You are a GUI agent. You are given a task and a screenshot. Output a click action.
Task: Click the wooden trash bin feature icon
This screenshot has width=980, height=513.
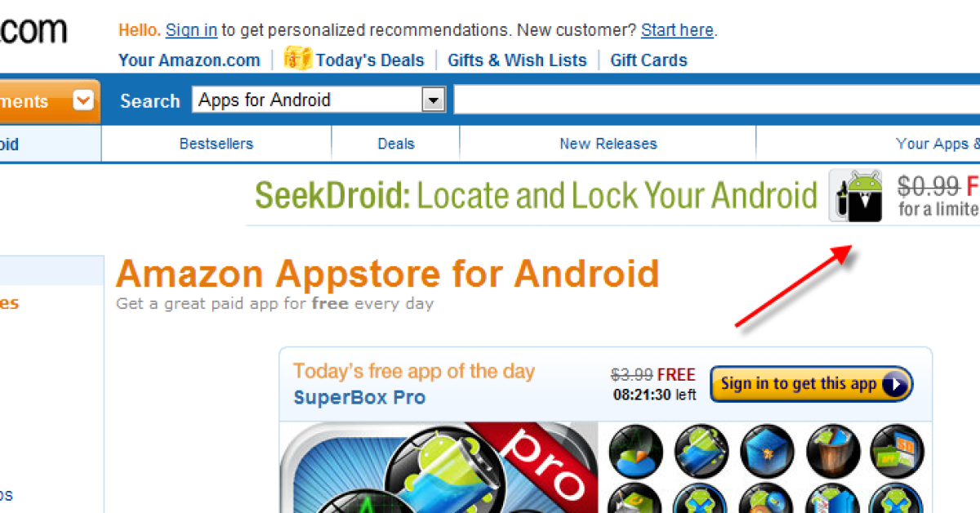[x=832, y=452]
